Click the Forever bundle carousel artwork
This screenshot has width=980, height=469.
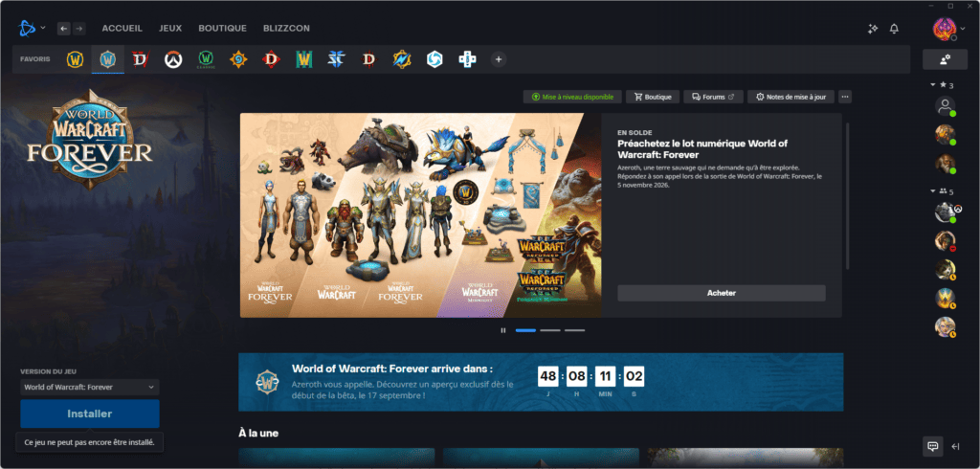tap(421, 215)
